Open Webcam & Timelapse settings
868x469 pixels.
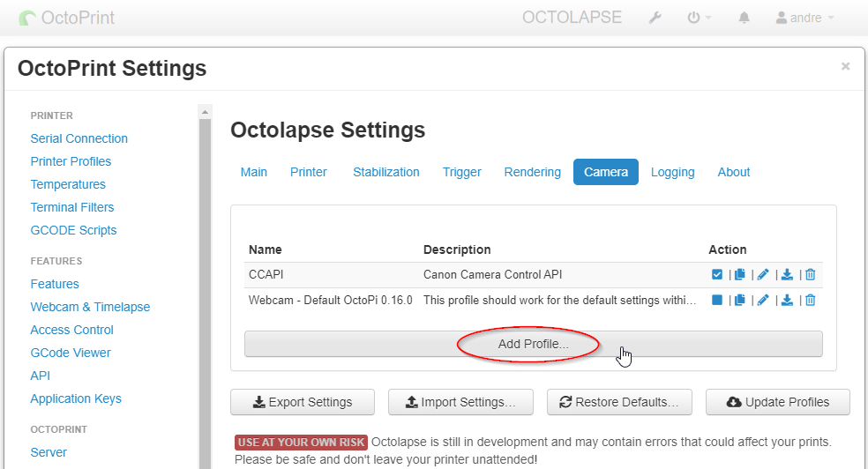pos(90,307)
